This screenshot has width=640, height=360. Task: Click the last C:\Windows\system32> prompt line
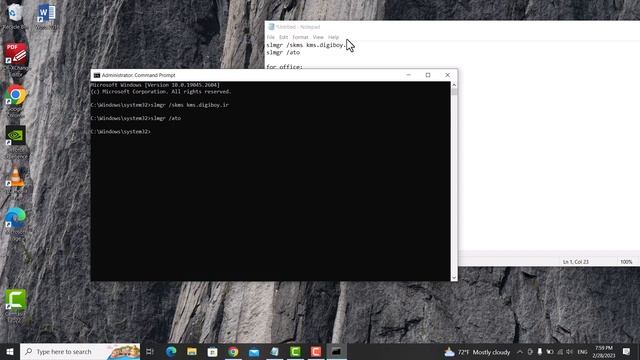pos(120,131)
